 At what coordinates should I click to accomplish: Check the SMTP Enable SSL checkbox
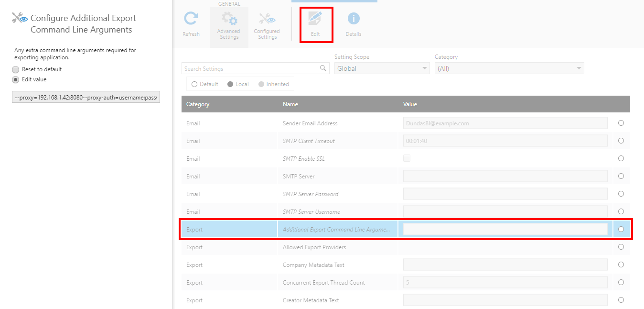[x=407, y=158]
